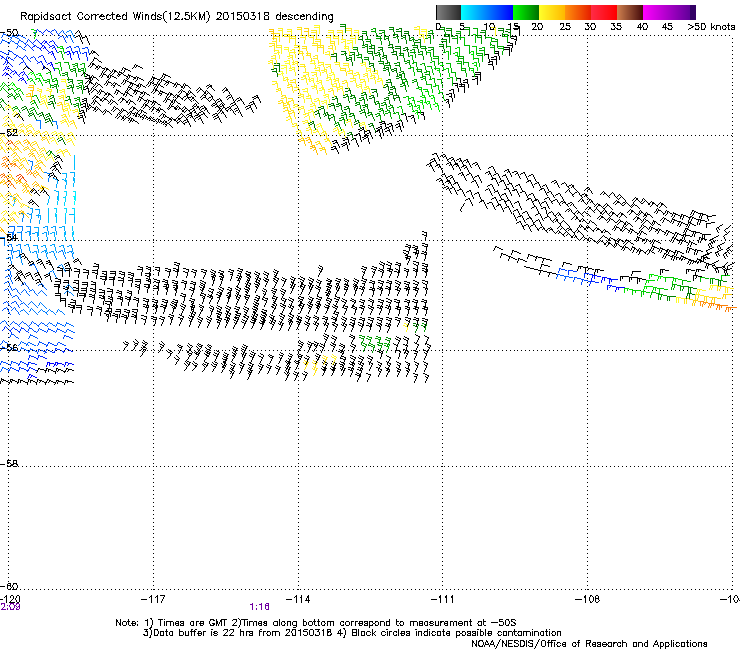Click the date '20150318' in the title
The height and width of the screenshot is (650, 740).
click(x=243, y=17)
